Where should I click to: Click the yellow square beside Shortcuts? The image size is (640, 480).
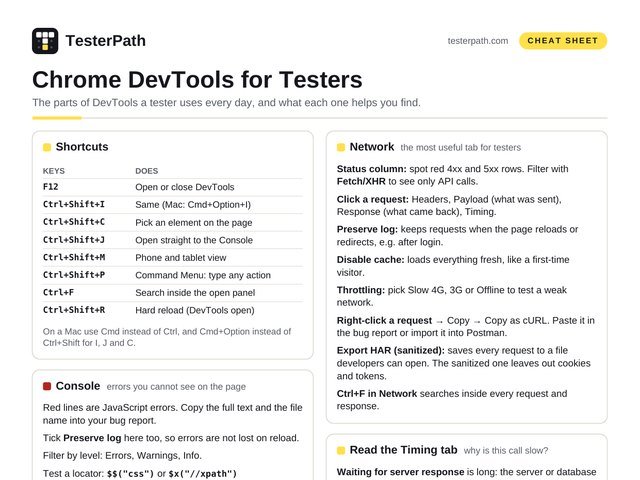[47, 147]
